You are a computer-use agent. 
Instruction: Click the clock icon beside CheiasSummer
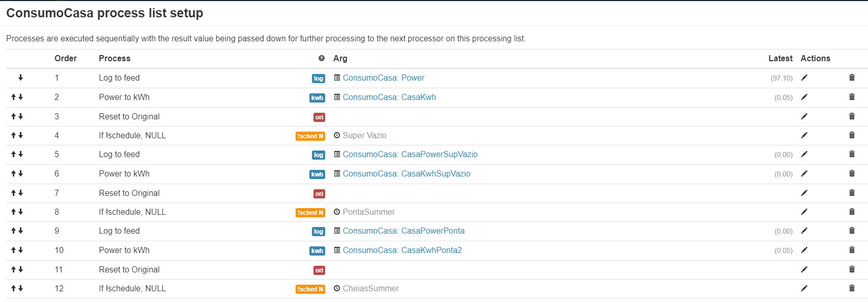click(336, 288)
